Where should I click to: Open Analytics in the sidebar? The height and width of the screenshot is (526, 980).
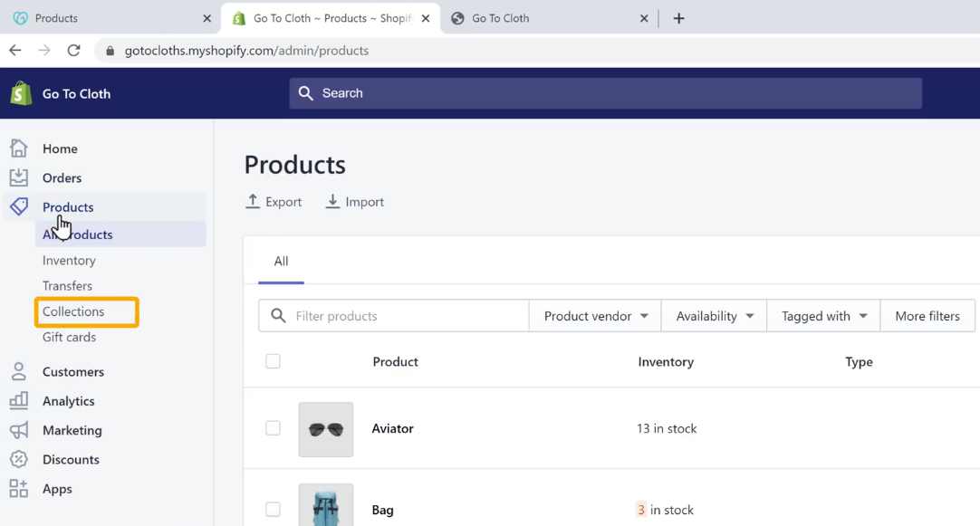click(69, 401)
